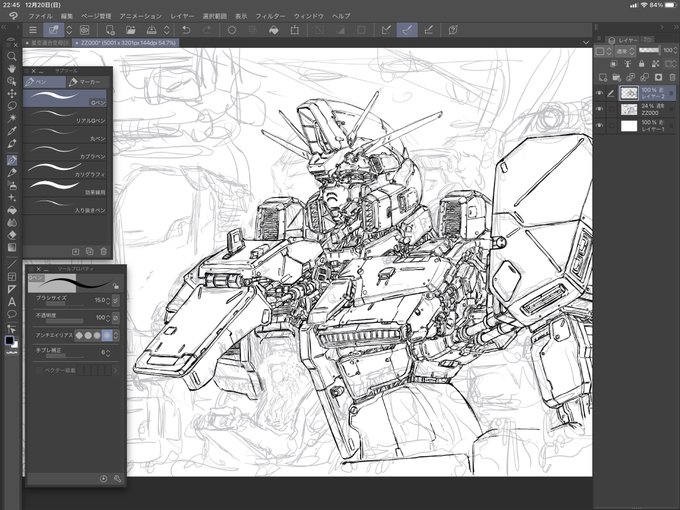Open the ファイル menu
Screen dimensions: 680x510
click(x=40, y=16)
